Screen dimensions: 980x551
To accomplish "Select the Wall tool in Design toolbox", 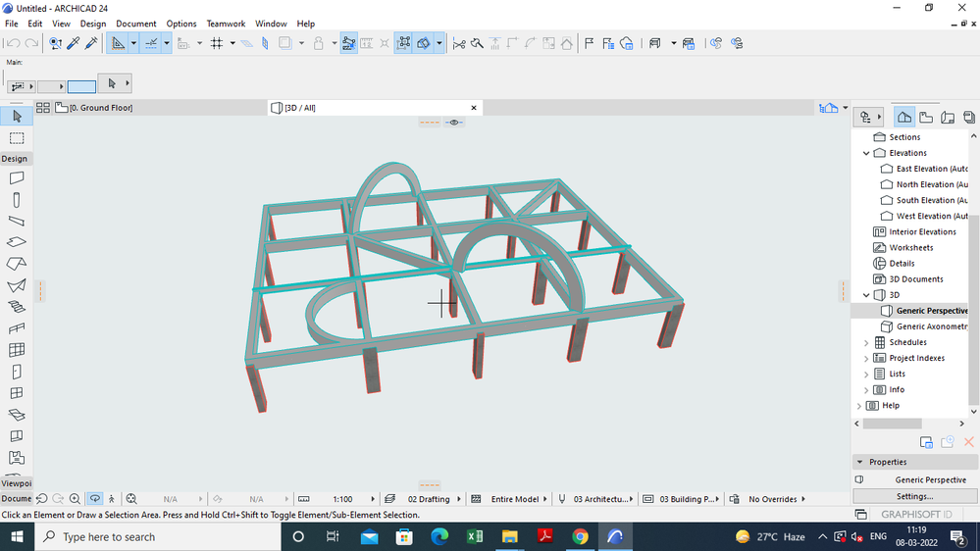I will (x=17, y=178).
